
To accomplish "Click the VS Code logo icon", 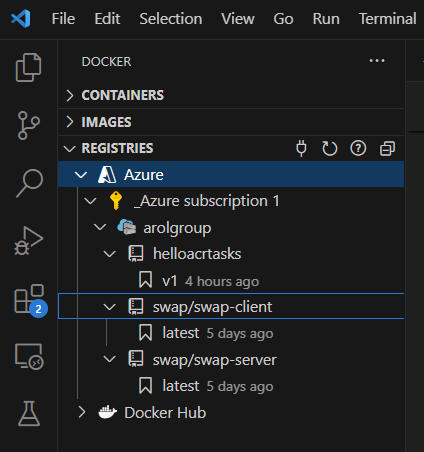I will [21, 18].
